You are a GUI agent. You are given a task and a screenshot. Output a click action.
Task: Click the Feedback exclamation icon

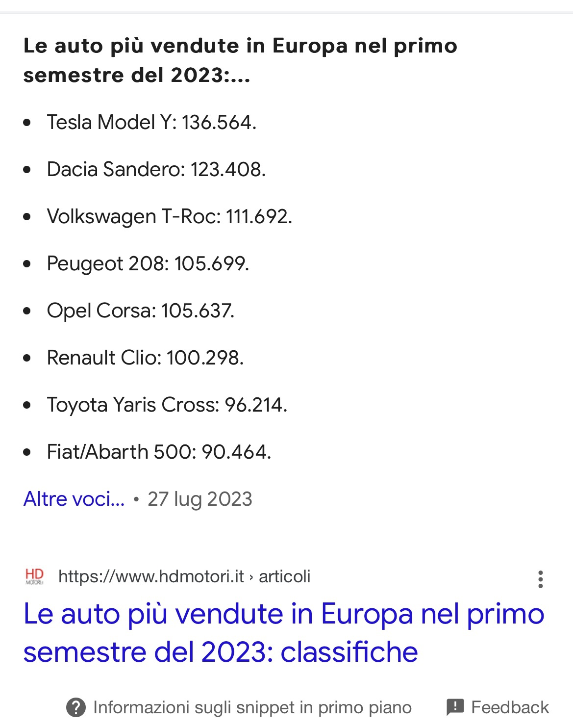[x=455, y=707]
